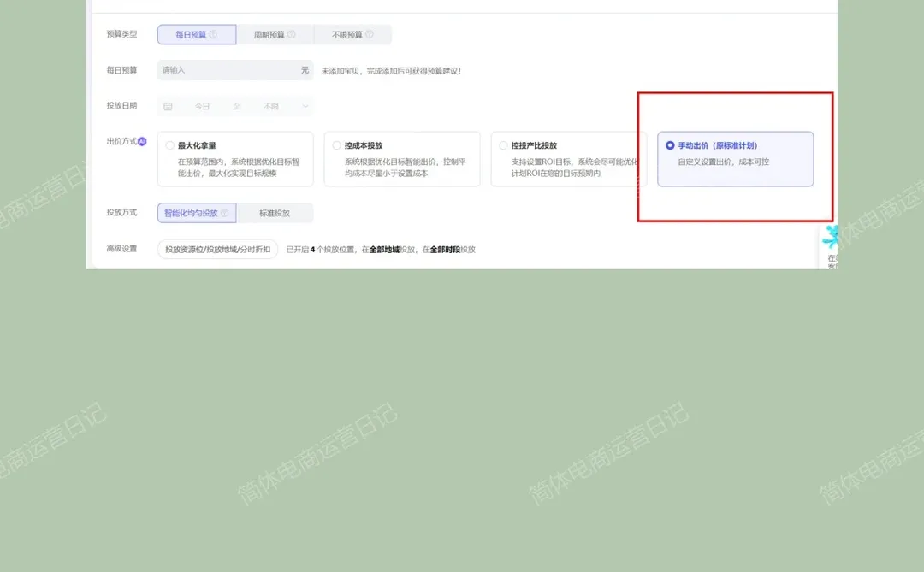Screen dimensions: 924x572
Task: Click the info icon on 每日预算 tab
Action: point(214,33)
